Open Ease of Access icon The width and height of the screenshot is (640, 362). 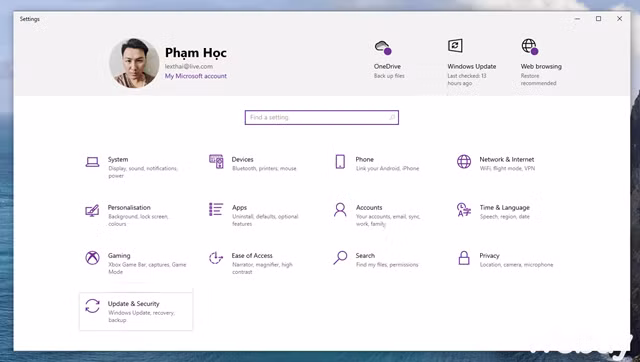click(x=216, y=258)
